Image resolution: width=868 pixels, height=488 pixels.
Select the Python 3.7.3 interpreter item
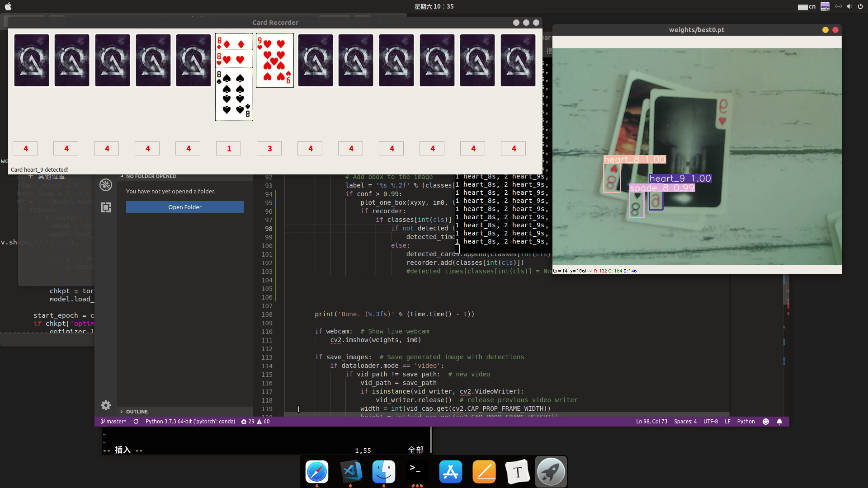(x=190, y=422)
